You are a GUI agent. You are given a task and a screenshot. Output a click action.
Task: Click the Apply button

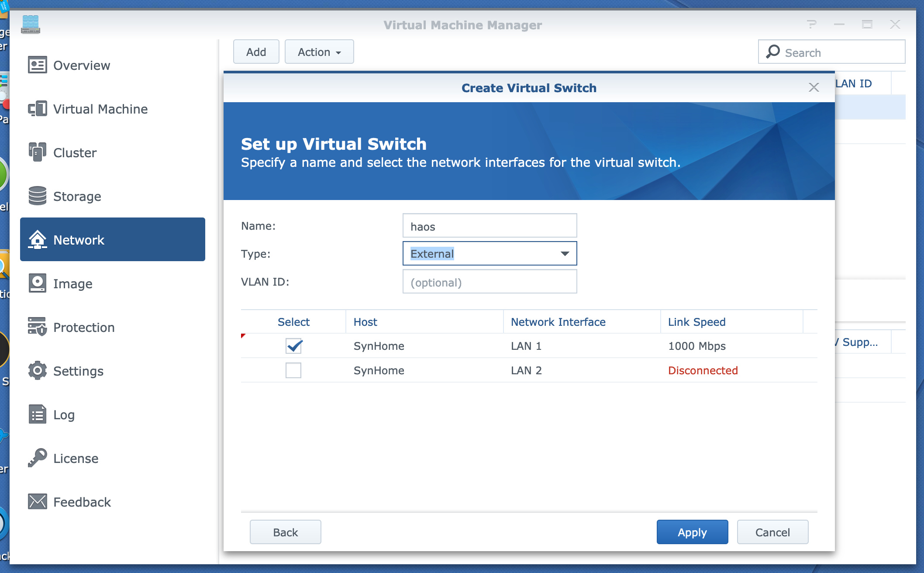(x=692, y=532)
